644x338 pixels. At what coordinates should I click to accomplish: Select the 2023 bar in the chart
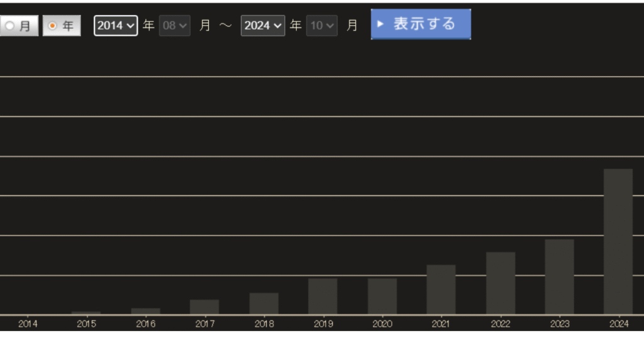[559, 276]
